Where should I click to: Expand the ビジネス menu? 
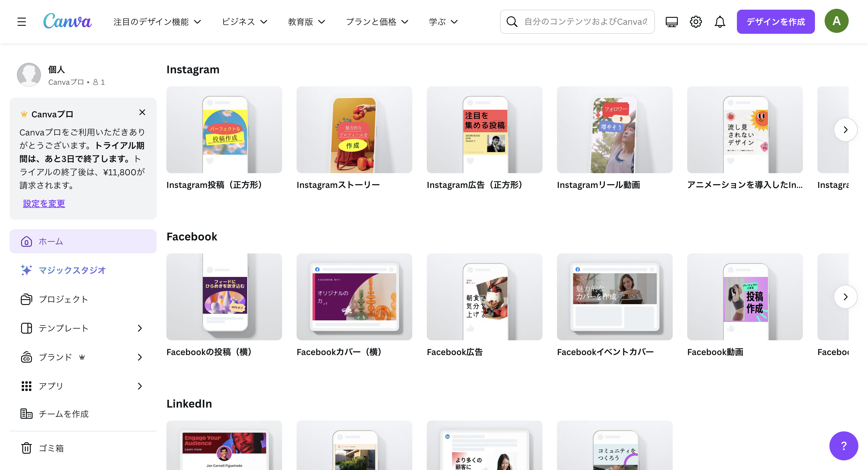245,22
